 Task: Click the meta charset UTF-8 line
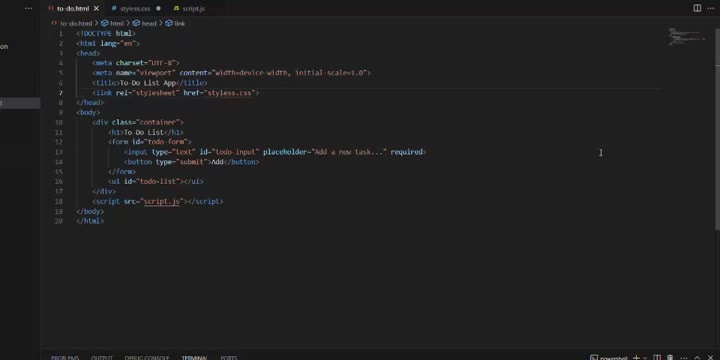[136, 63]
